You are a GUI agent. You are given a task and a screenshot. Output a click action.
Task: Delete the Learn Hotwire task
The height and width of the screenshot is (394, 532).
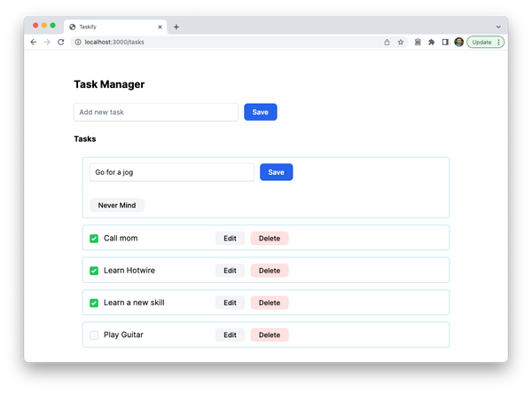point(270,271)
